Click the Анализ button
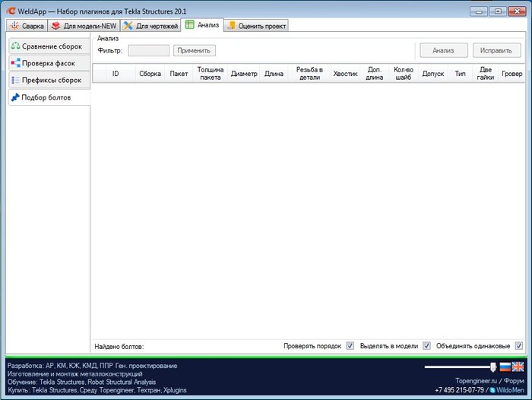Image resolution: width=532 pixels, height=400 pixels. [x=444, y=50]
